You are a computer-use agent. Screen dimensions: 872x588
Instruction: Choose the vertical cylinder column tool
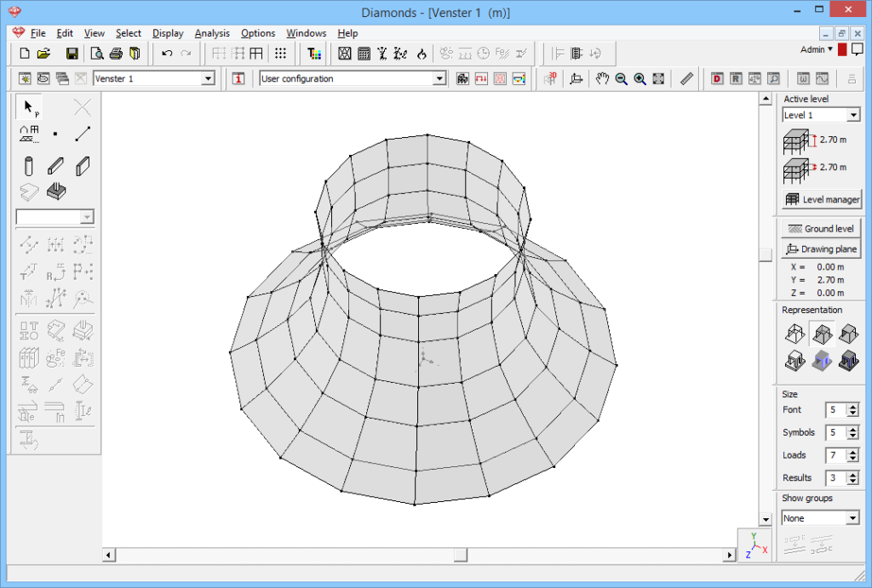point(29,166)
